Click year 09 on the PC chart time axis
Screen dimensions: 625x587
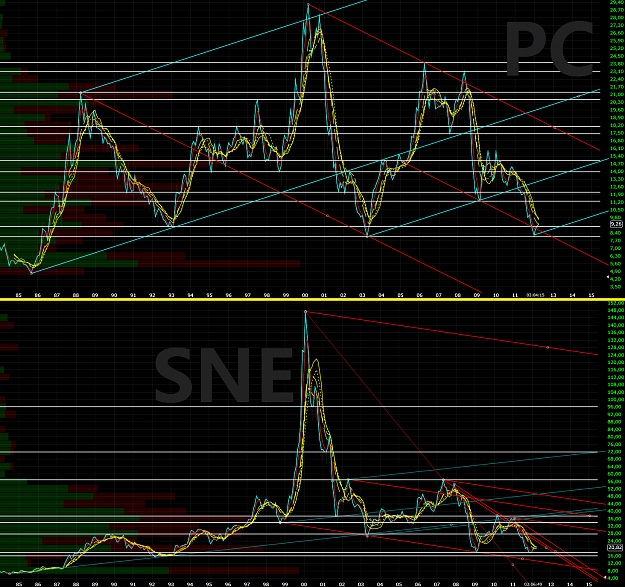[477, 295]
